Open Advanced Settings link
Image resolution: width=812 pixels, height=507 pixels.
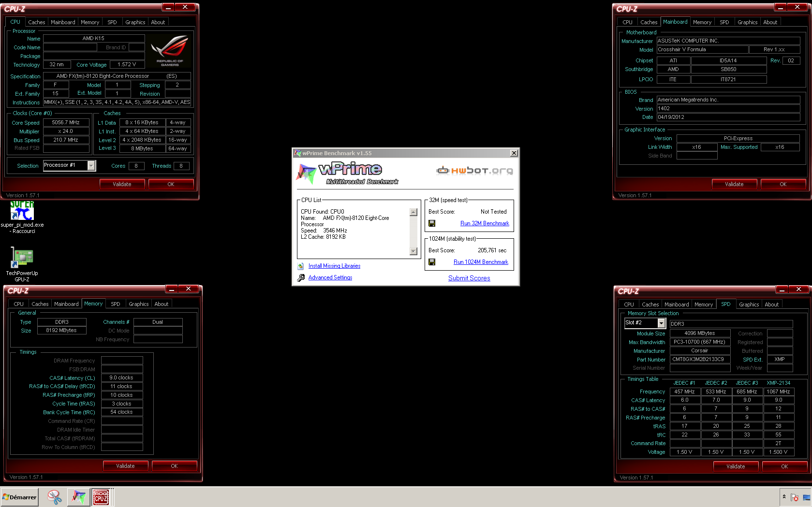click(x=330, y=277)
